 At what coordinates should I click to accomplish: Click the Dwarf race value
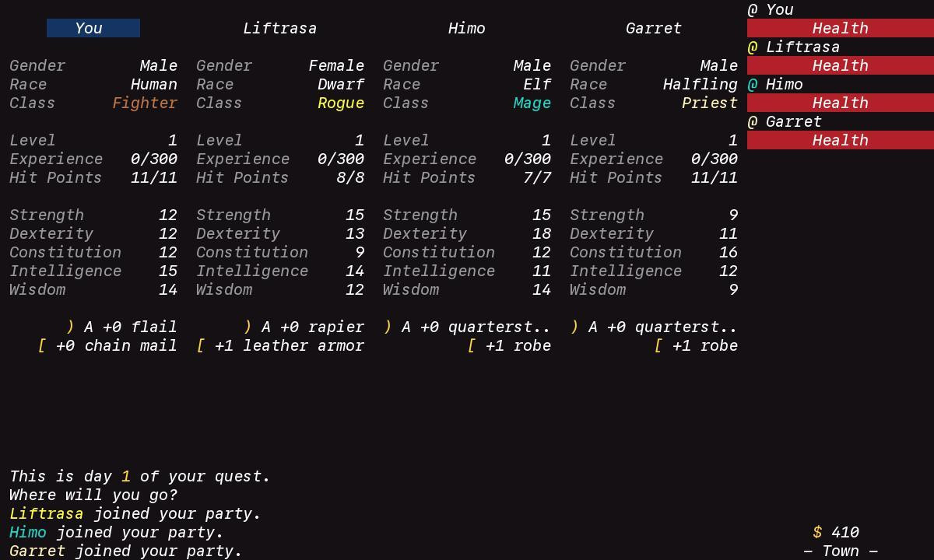pyautogui.click(x=341, y=85)
